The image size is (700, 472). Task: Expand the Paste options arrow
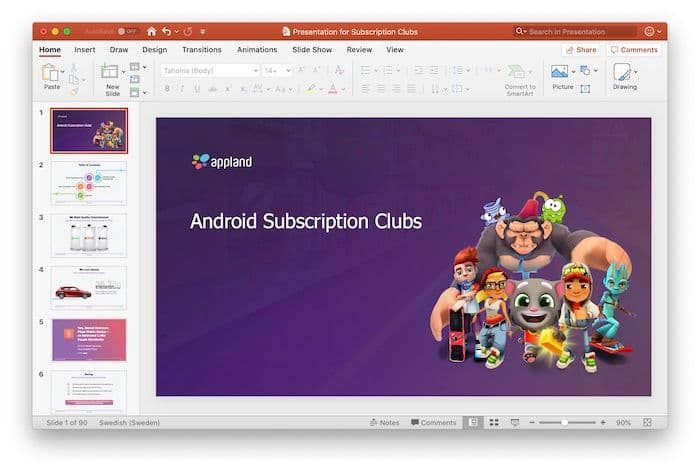(x=62, y=71)
